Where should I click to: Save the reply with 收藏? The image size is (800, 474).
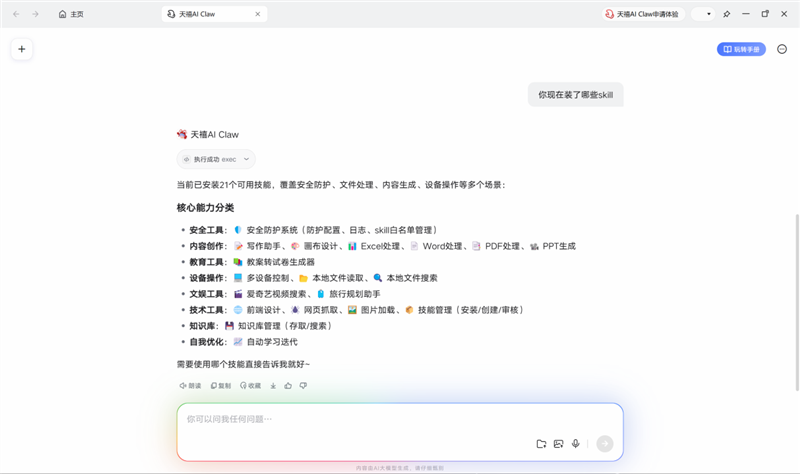[251, 386]
